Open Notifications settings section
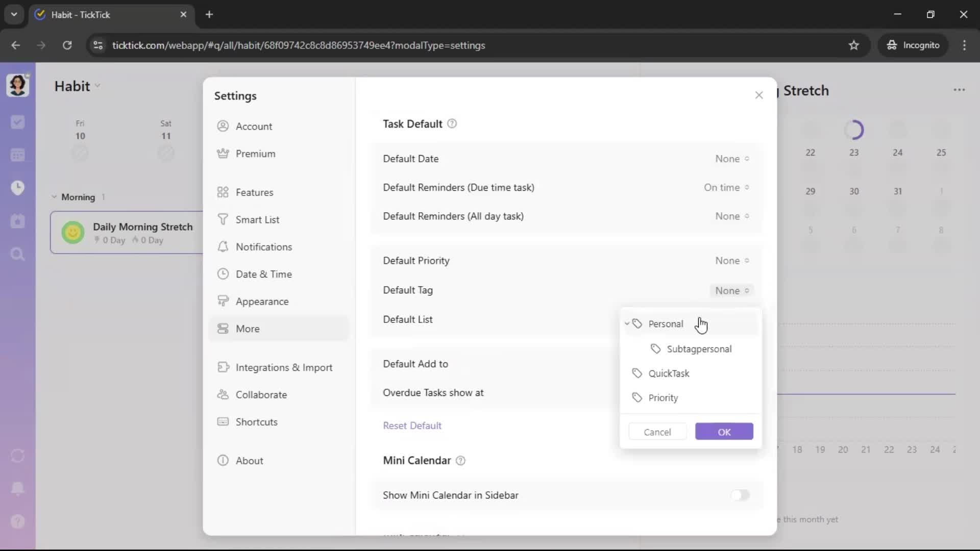Viewport: 980px width, 551px height. 263,247
